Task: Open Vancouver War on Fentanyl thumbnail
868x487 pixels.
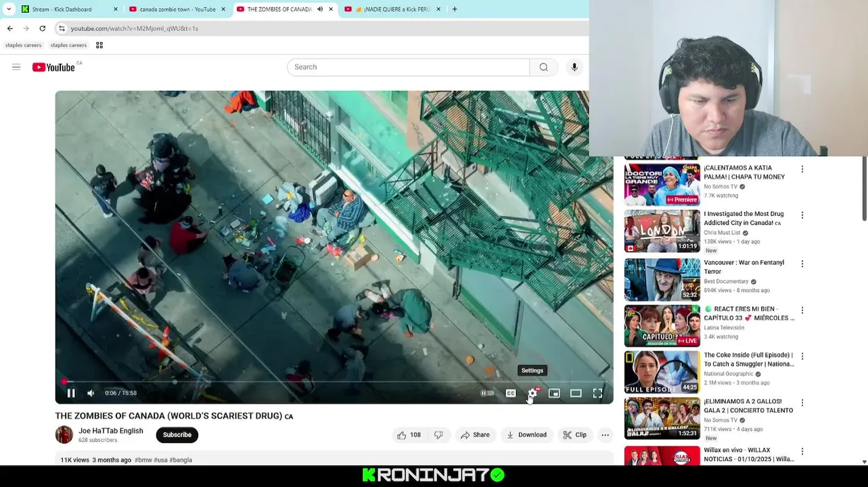Action: [662, 279]
